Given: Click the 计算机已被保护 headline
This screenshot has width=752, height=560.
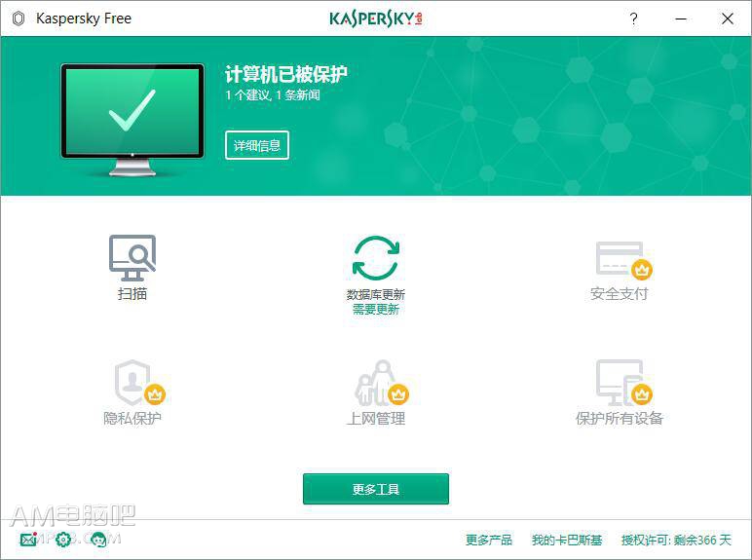Looking at the screenshot, I should (x=286, y=74).
